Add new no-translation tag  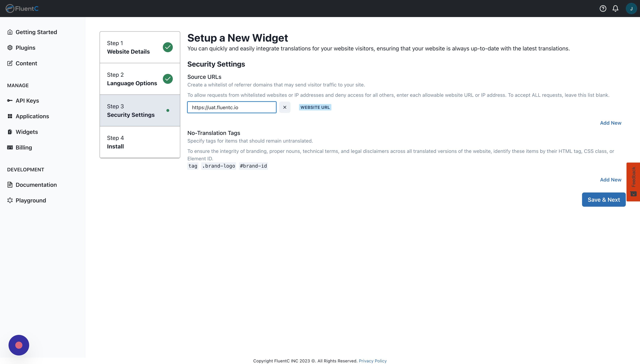click(610, 180)
